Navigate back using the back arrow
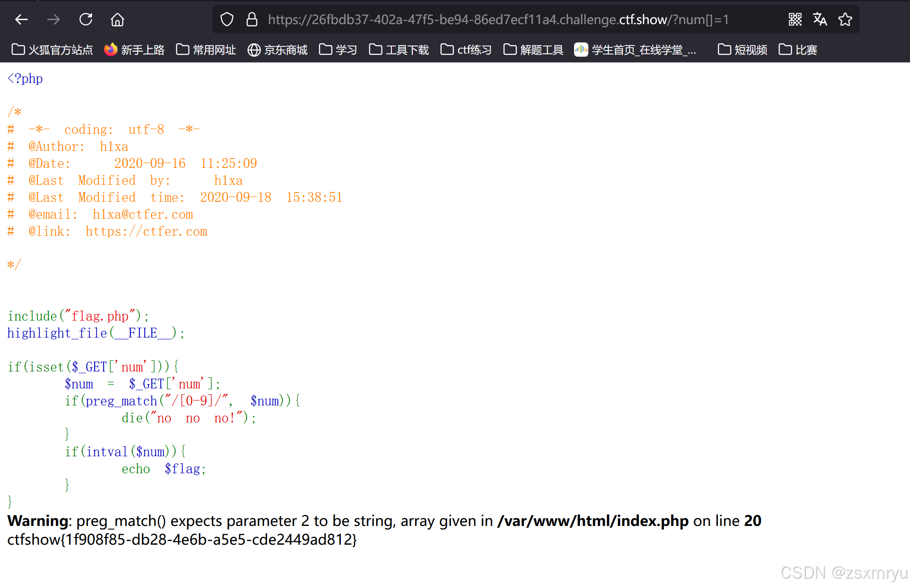Screen dimensions: 910x588 21,19
